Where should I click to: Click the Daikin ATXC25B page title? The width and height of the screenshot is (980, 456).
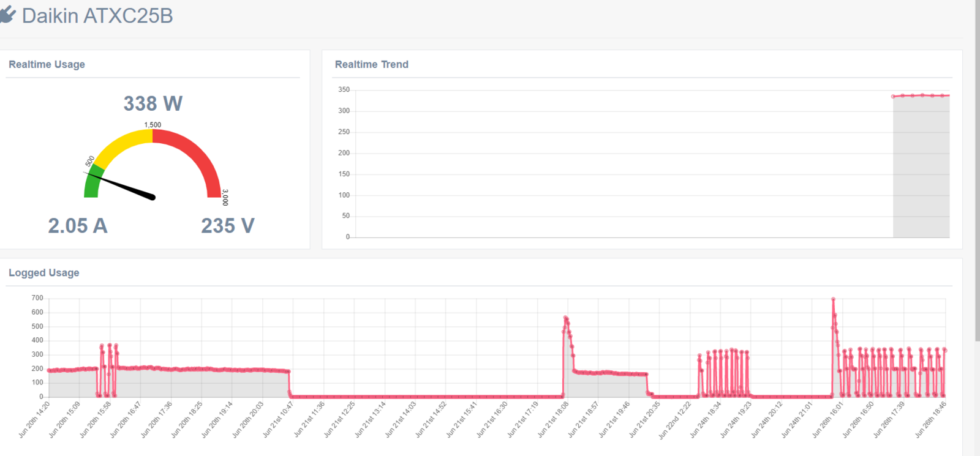coord(97,15)
